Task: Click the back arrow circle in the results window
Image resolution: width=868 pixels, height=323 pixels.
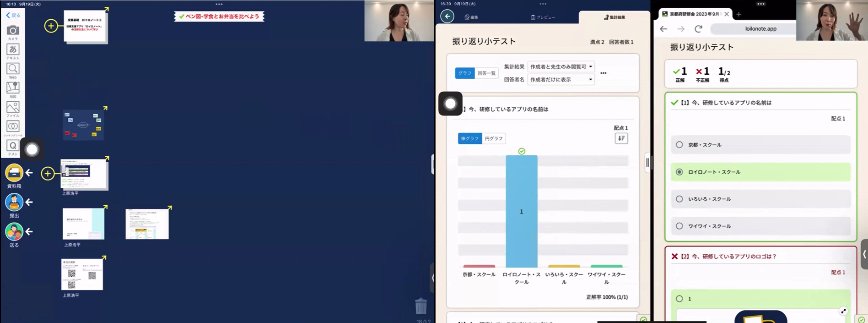Action: point(447,16)
